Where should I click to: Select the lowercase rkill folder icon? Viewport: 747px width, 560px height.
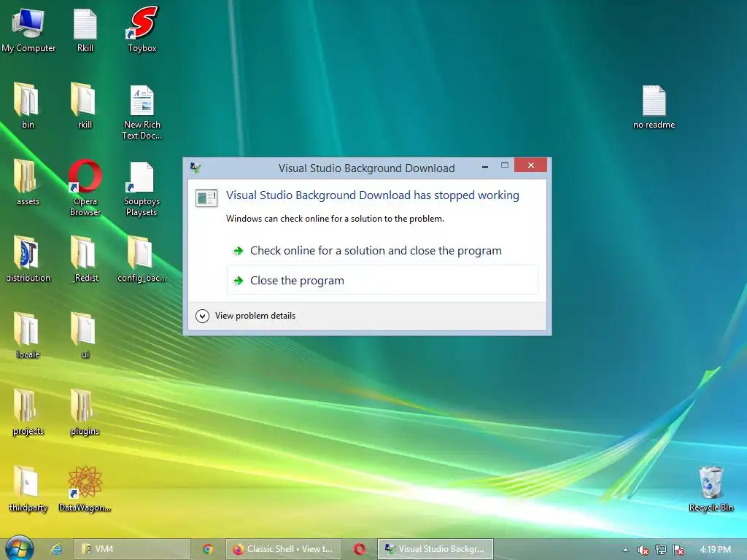[x=85, y=106]
